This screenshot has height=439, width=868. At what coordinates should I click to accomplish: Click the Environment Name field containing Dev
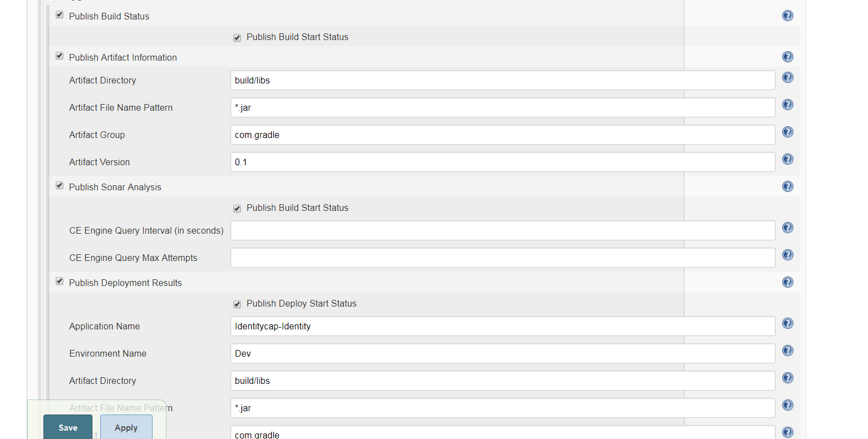click(501, 353)
